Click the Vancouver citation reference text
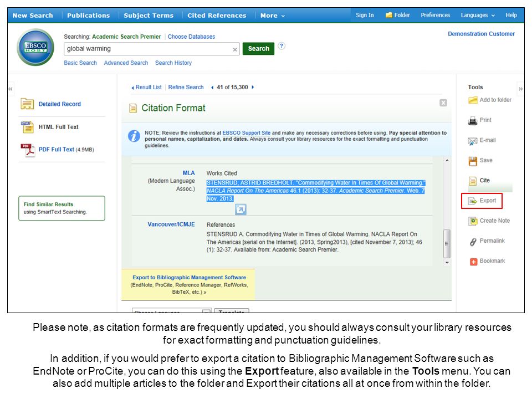Viewport: 532px width, 399px height. [x=314, y=242]
